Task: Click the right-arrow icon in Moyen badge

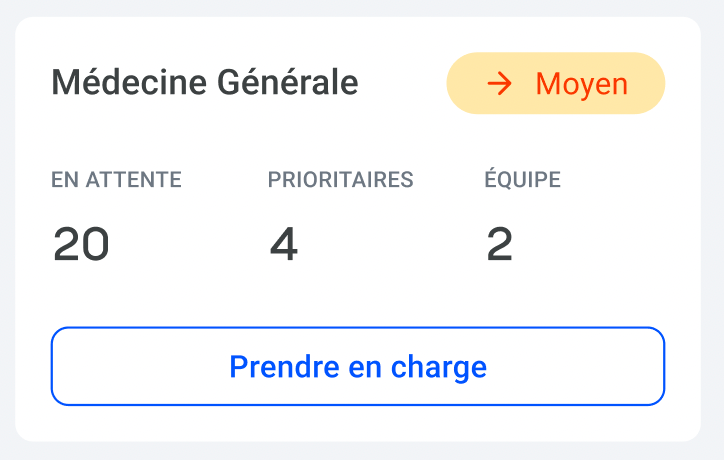Action: coord(499,83)
